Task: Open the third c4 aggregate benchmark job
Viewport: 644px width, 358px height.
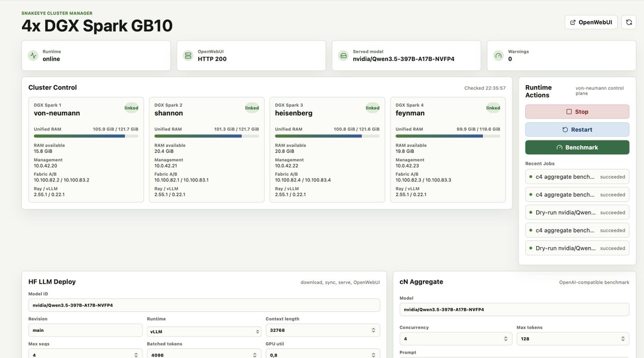Action: point(577,230)
